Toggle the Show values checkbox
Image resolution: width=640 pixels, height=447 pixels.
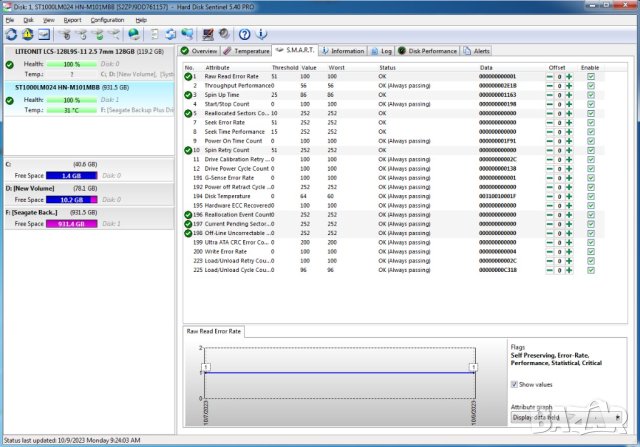(514, 383)
